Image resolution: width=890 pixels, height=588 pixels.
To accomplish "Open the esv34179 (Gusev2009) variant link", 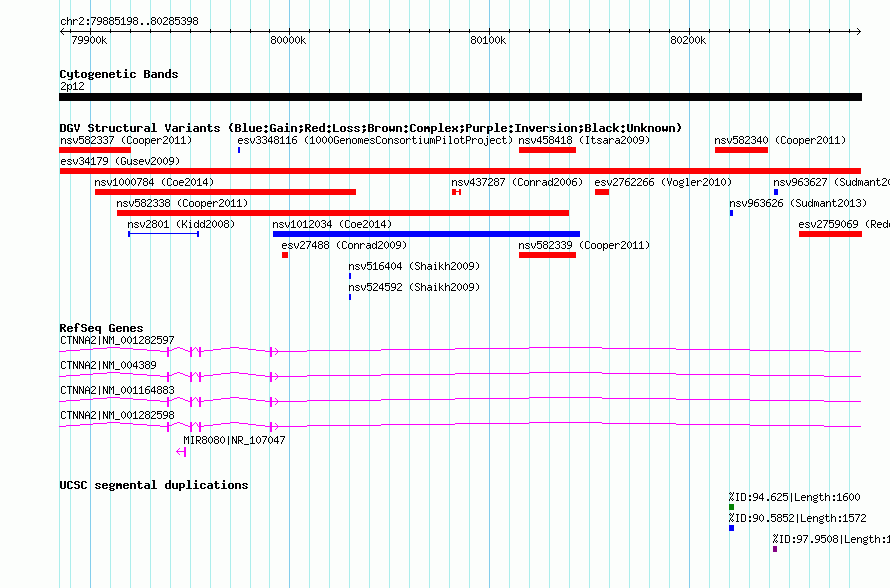I will 120,161.
